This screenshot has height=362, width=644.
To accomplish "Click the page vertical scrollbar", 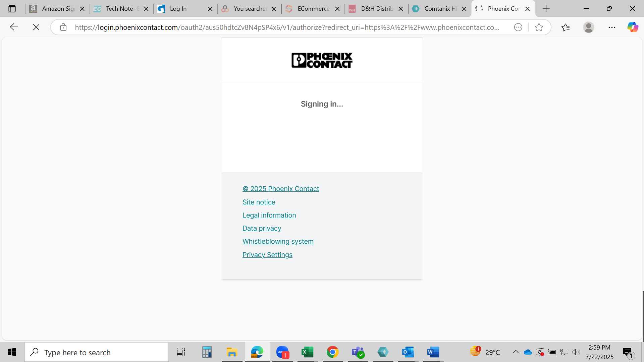I will pos(643,316).
